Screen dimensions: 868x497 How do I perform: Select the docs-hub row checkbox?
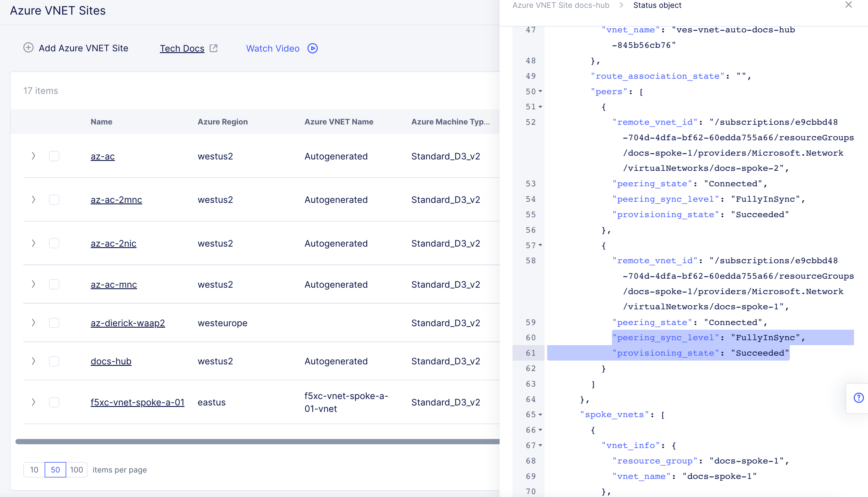[x=54, y=361]
